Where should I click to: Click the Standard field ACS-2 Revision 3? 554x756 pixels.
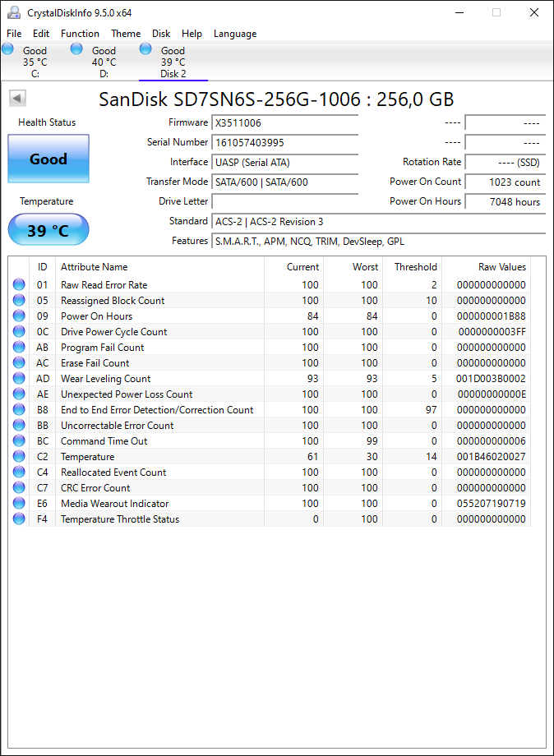pos(378,222)
